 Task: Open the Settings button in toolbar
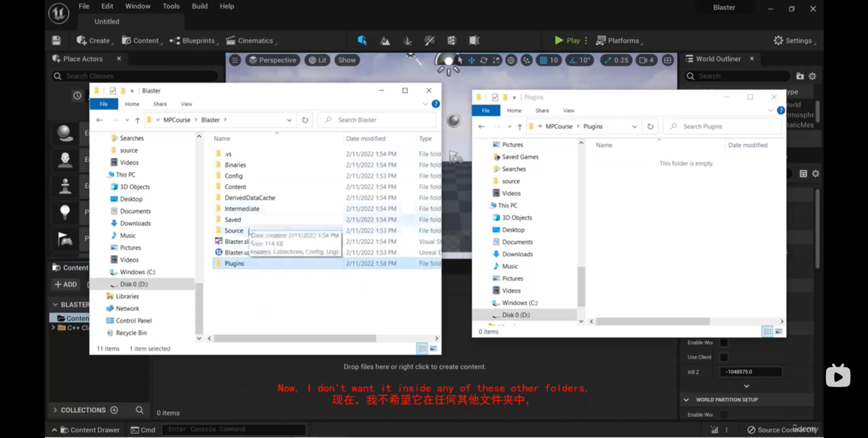point(793,41)
